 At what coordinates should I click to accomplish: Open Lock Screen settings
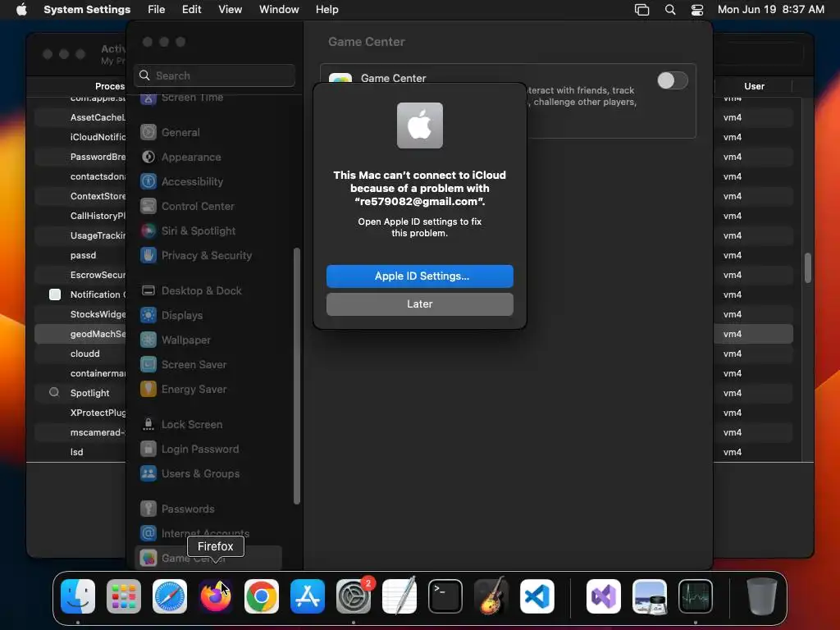click(181, 425)
